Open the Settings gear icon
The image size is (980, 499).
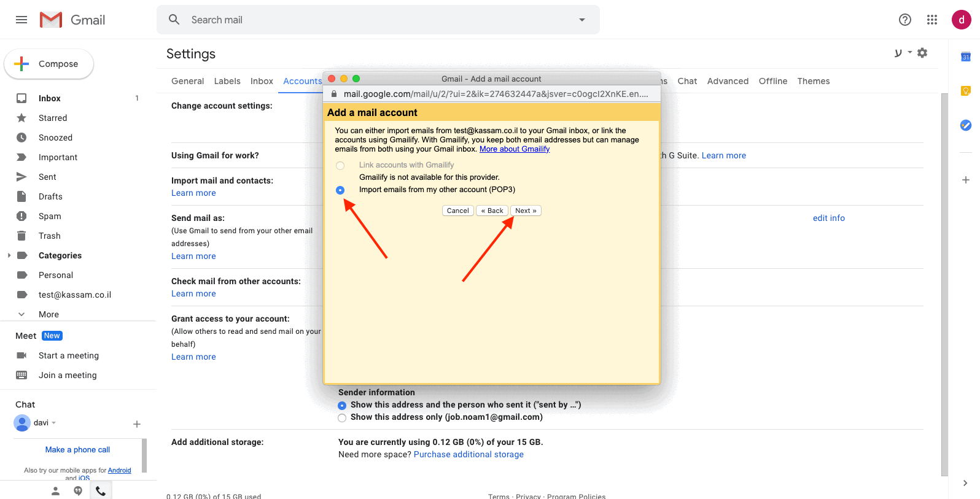tap(922, 53)
